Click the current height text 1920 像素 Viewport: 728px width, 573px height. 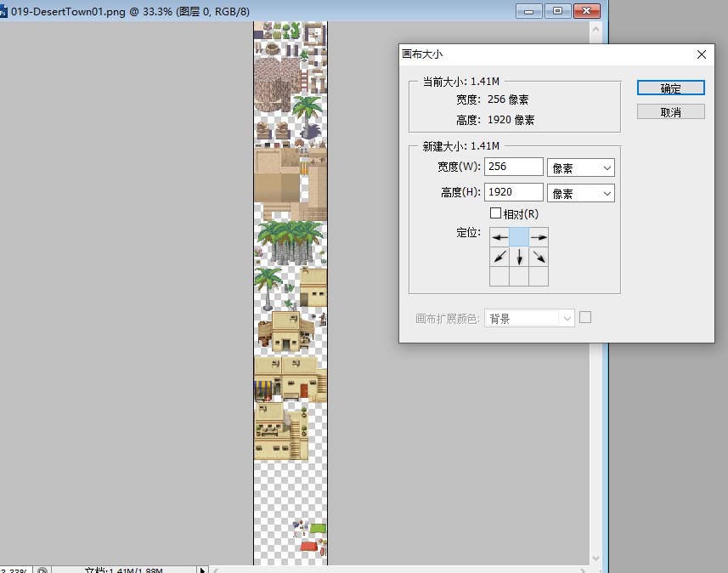pos(511,120)
